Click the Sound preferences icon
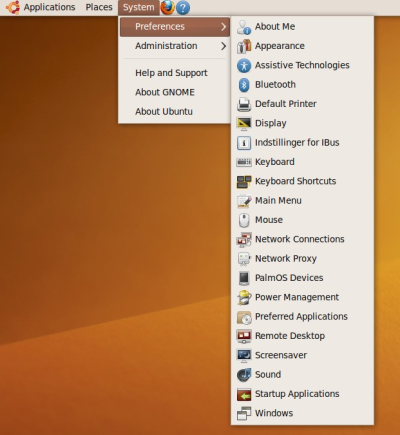The image size is (400, 435). (x=244, y=375)
